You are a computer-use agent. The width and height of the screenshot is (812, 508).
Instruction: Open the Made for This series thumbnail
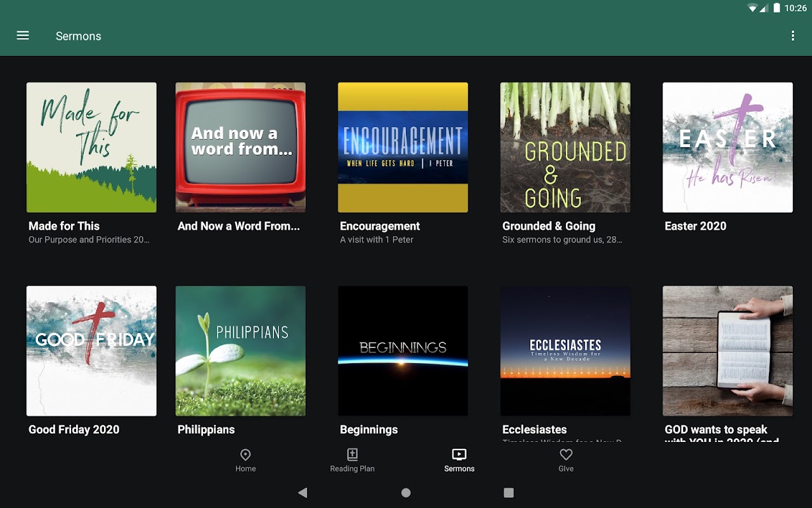(91, 147)
